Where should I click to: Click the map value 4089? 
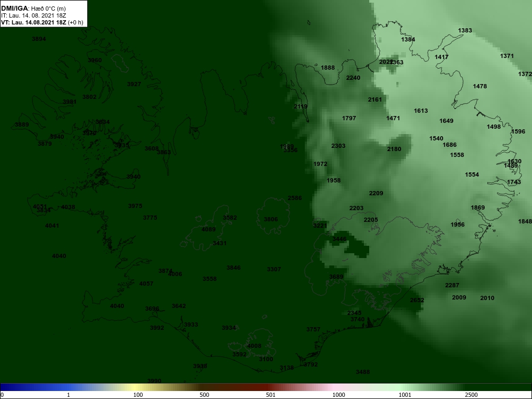coord(209,229)
